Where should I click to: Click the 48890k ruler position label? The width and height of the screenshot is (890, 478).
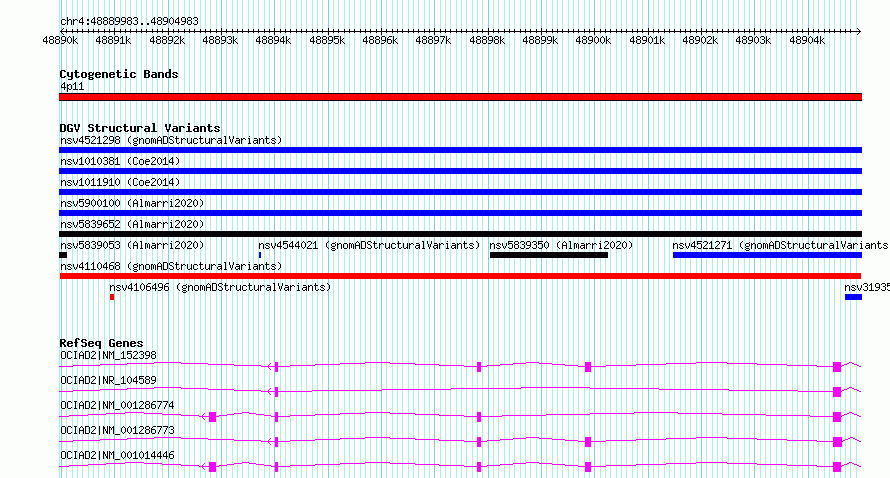coord(60,41)
